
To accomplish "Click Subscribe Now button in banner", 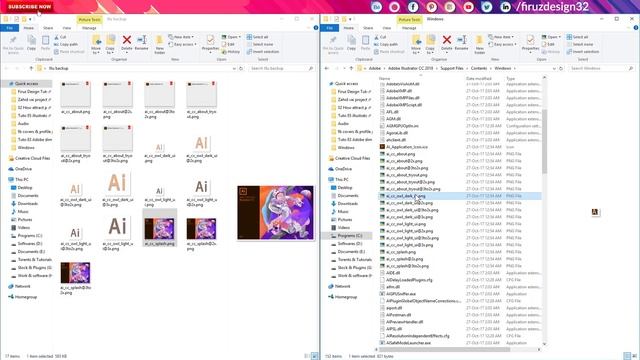I will pyautogui.click(x=29, y=7).
